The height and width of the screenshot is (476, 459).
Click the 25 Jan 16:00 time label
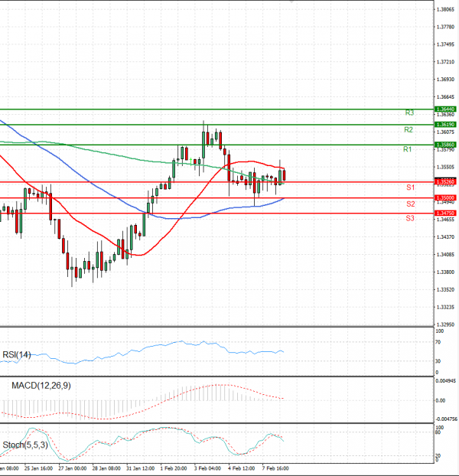pyautogui.click(x=38, y=468)
